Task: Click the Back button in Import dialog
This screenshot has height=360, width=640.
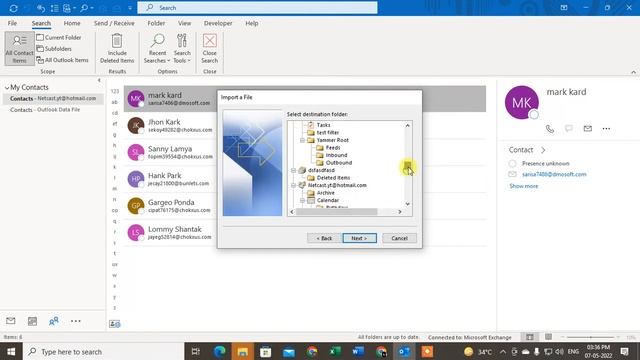Action: [324, 238]
